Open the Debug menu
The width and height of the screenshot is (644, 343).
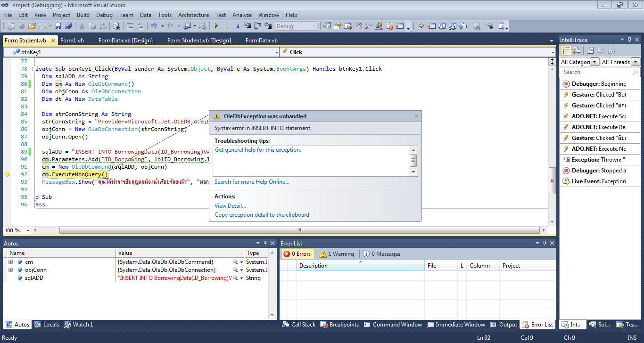pos(104,15)
